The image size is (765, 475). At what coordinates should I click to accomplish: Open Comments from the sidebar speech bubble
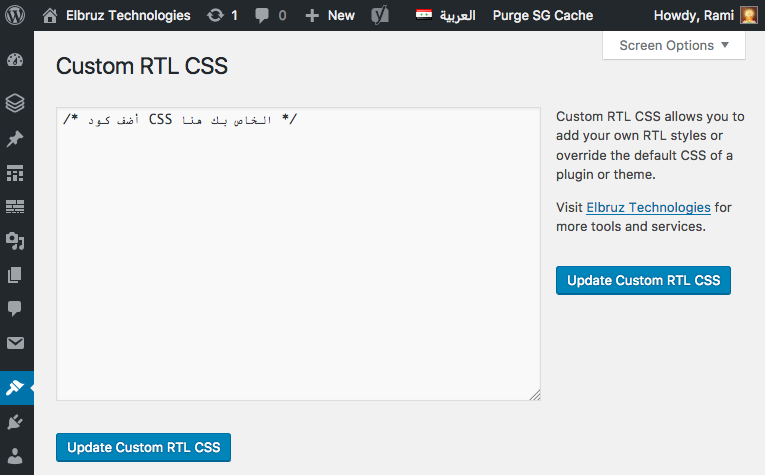tap(15, 310)
